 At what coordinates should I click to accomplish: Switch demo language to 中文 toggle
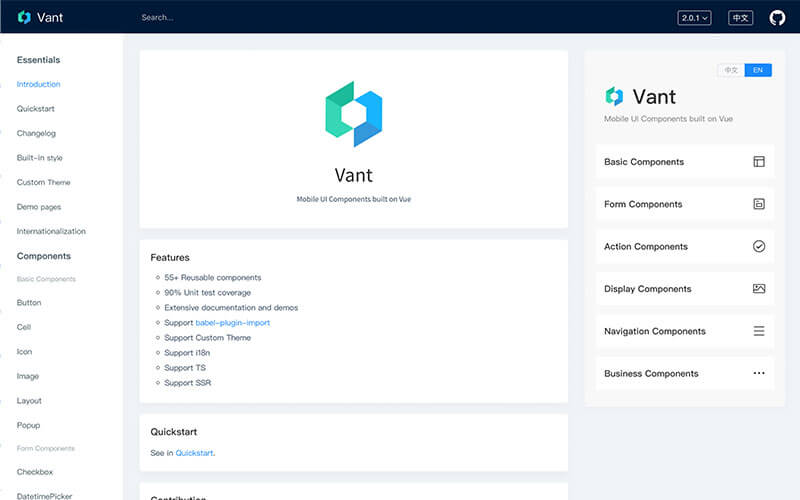(x=731, y=70)
